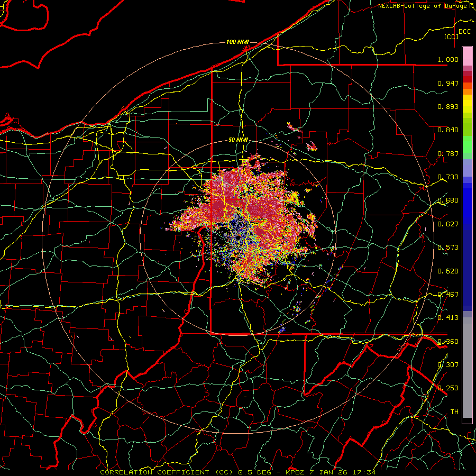Click the 0.573 scale value
The height and width of the screenshot is (476, 476).
point(448,248)
